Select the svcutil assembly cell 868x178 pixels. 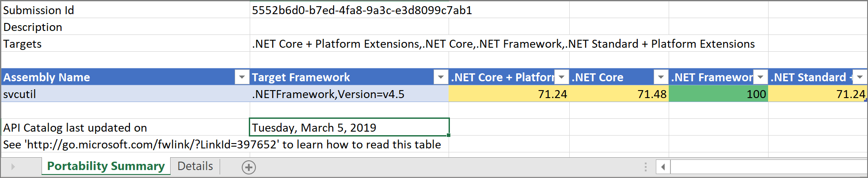pyautogui.click(x=126, y=94)
